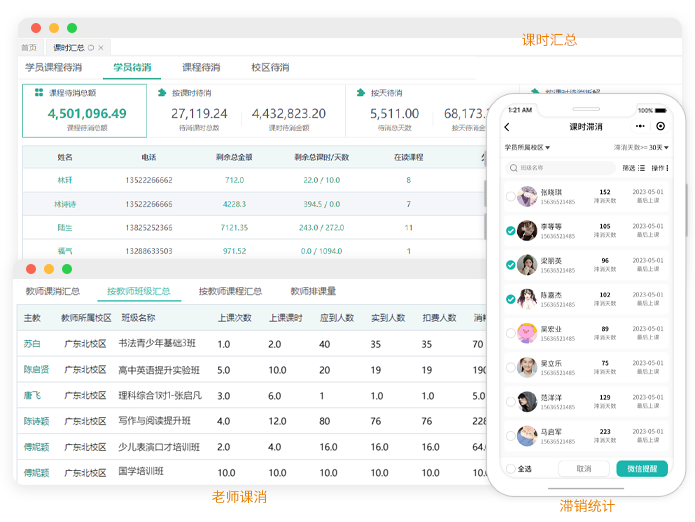The height and width of the screenshot is (522, 695).
Task: Click class name 高中英语提升实验班
Action: coord(159,370)
